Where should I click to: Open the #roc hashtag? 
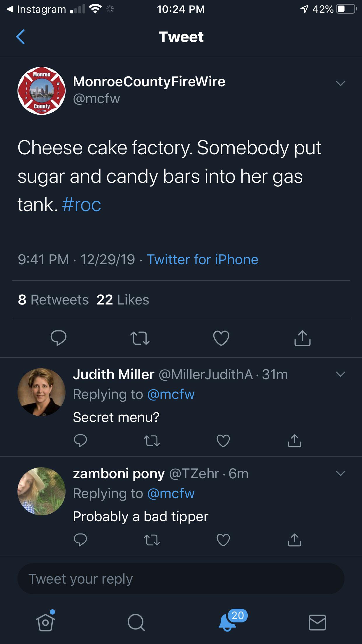(82, 205)
